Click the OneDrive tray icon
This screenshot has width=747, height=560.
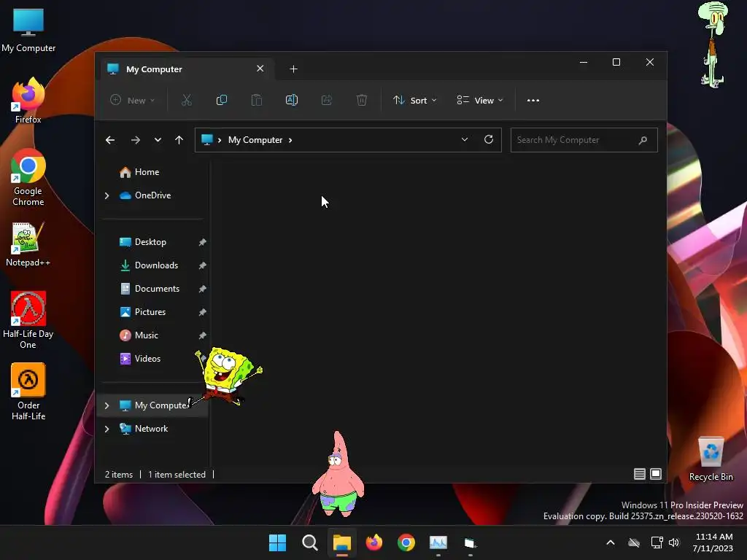pyautogui.click(x=634, y=542)
